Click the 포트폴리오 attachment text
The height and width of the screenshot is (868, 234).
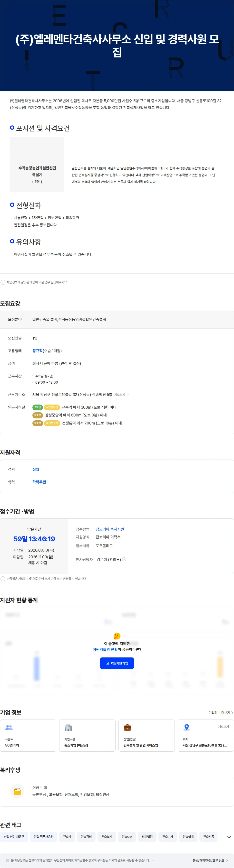click(104, 546)
